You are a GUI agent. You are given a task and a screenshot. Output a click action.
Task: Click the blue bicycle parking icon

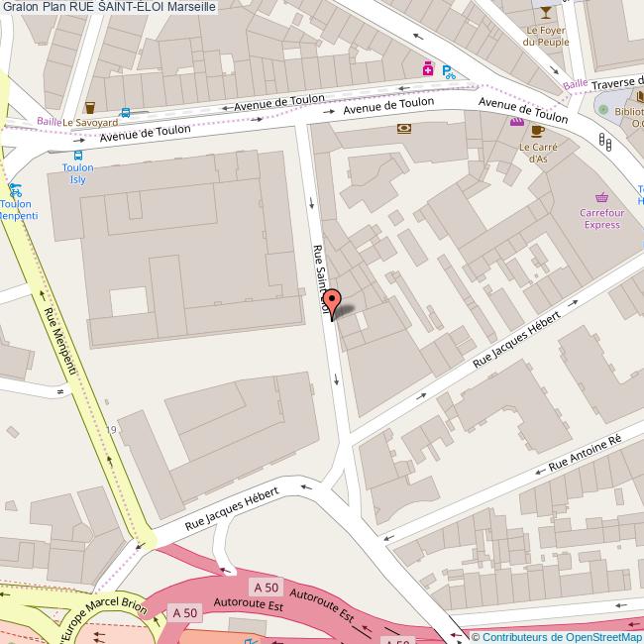449,72
